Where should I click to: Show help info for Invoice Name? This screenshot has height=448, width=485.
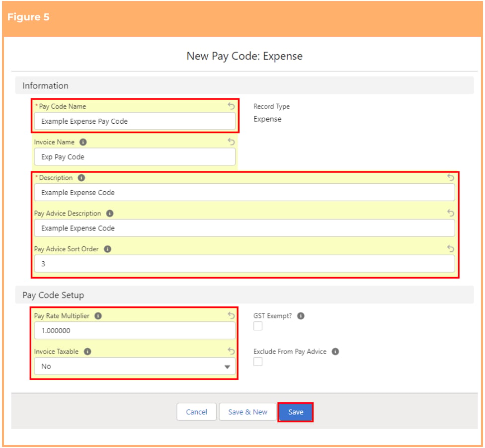[x=83, y=142]
